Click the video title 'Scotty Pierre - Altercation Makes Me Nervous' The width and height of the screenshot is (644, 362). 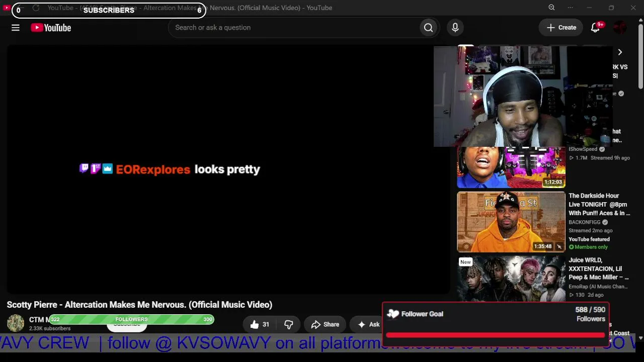coord(139,305)
